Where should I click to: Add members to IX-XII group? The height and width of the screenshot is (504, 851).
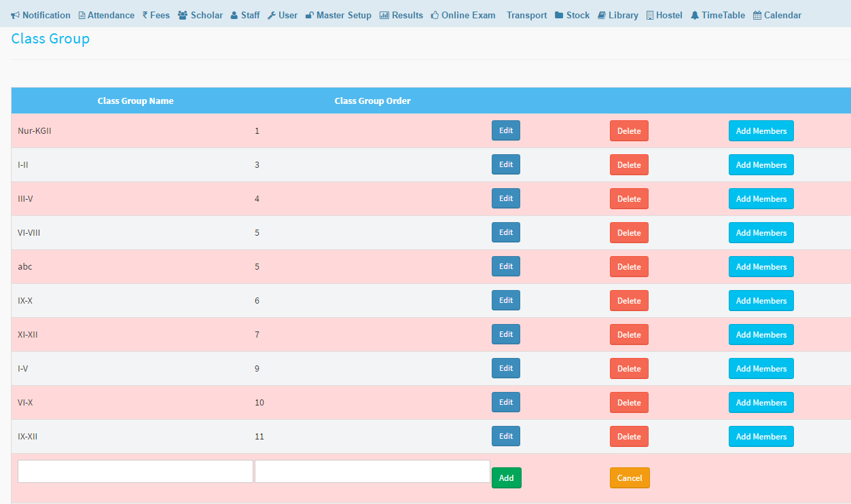click(x=761, y=437)
